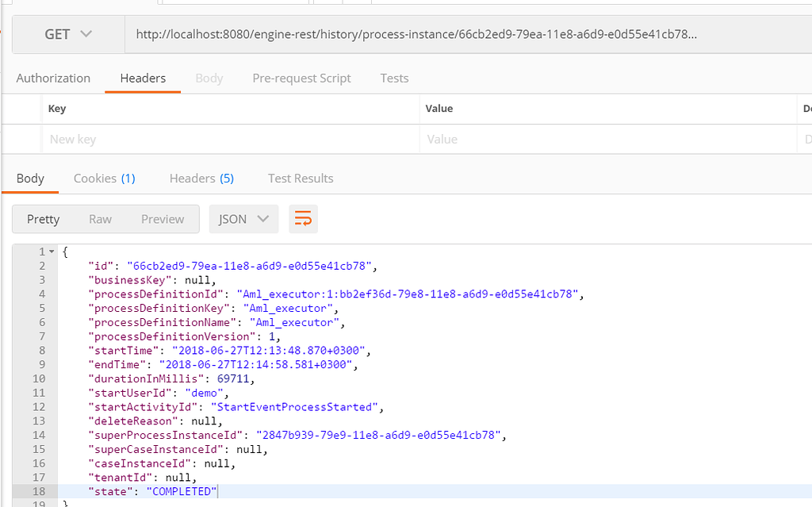Click the highlighted COMPLETED state value
This screenshot has width=812, height=507.
click(185, 491)
